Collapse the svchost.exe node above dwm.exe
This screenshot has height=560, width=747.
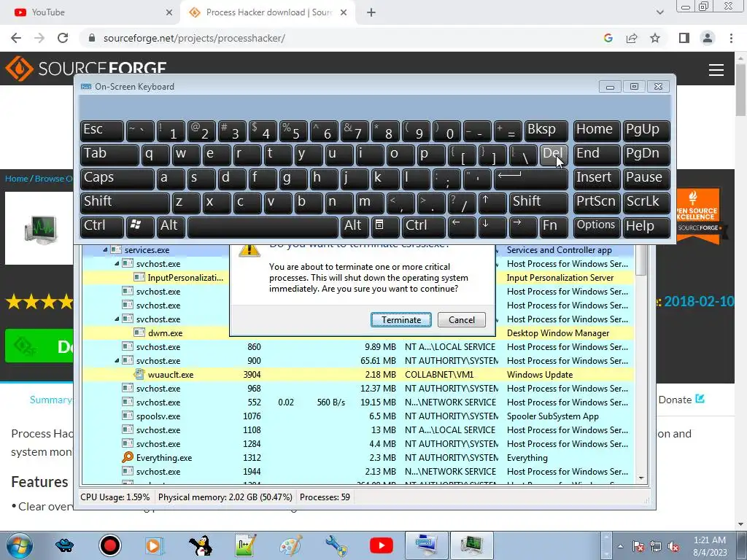(x=117, y=319)
